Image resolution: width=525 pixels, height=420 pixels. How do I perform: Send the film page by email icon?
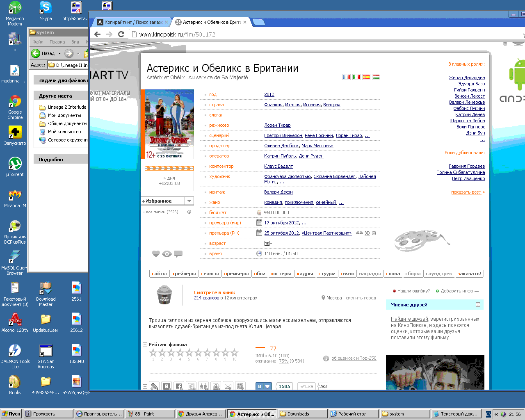228,386
